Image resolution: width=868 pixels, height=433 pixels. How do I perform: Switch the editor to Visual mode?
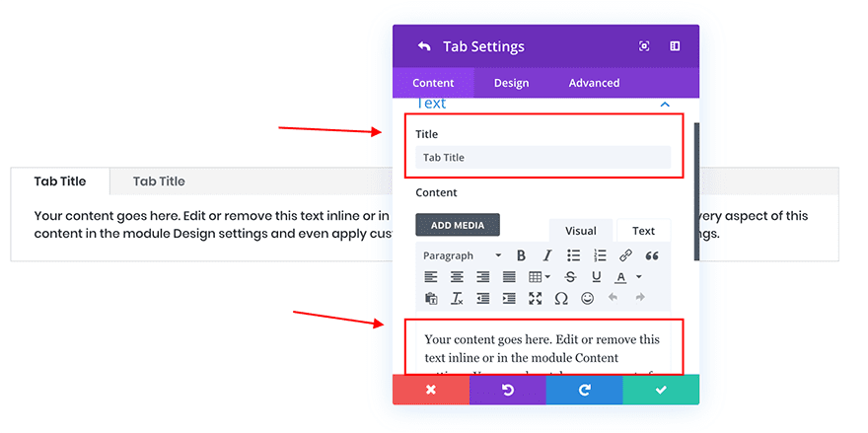pyautogui.click(x=581, y=231)
